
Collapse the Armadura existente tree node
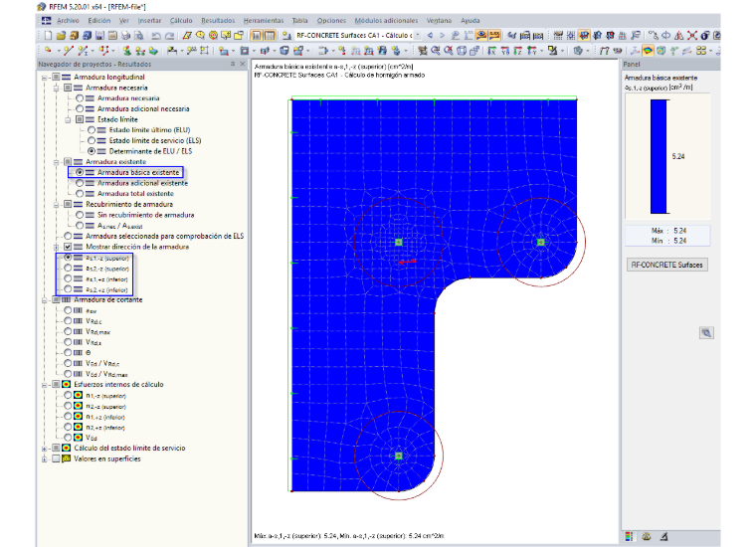[x=56, y=162]
